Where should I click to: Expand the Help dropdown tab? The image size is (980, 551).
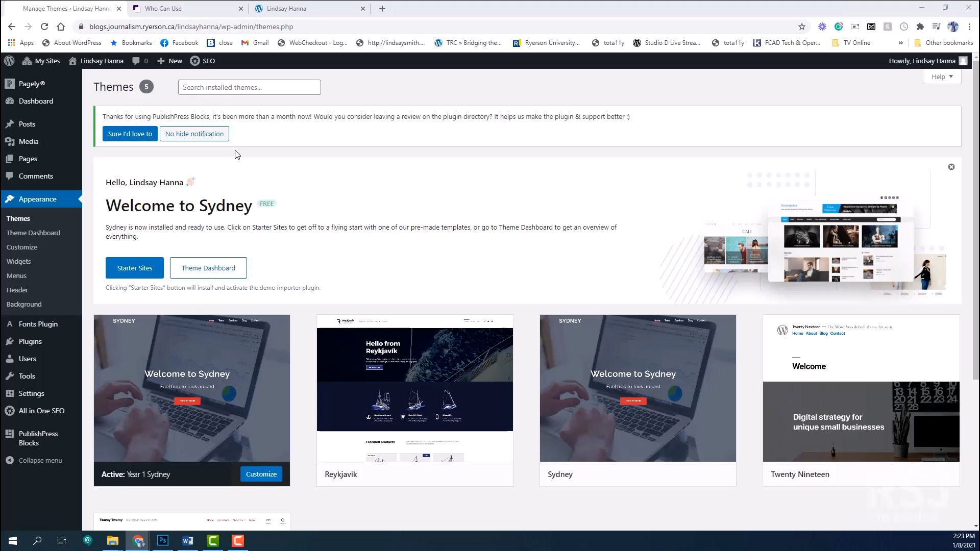point(942,77)
